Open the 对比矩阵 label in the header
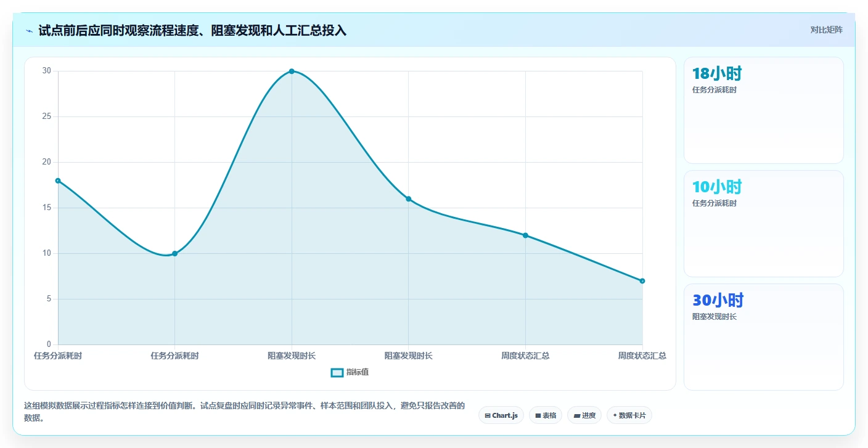The image size is (868, 448). point(826,30)
